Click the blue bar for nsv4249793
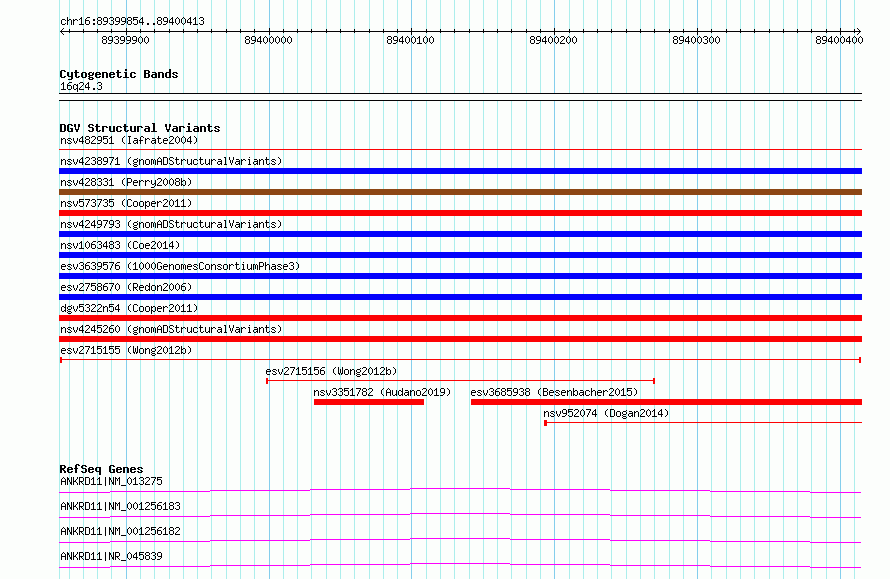The width and height of the screenshot is (890, 579). point(460,234)
